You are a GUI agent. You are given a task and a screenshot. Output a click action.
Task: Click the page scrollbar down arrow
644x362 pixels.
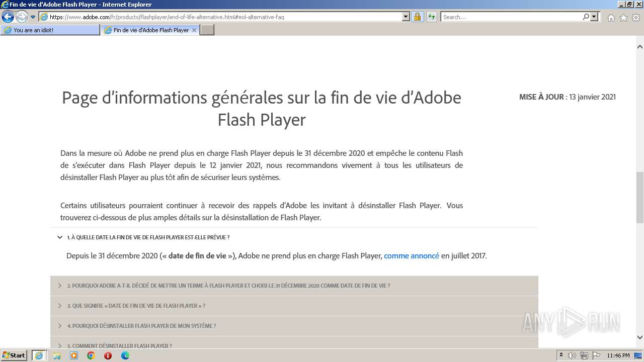coord(639,337)
